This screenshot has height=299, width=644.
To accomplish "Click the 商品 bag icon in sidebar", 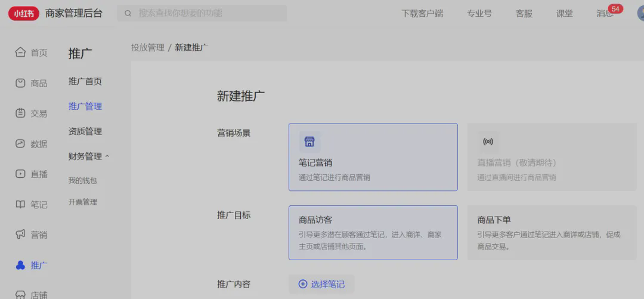I will point(20,83).
